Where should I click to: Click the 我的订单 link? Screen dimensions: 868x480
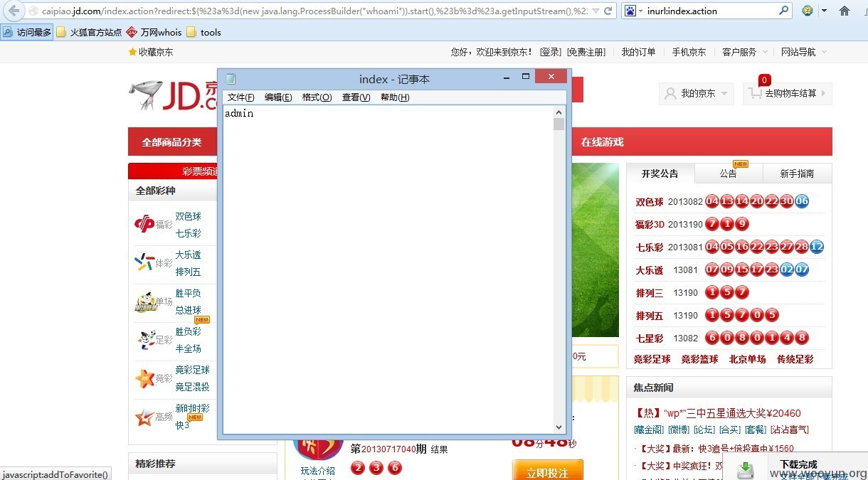pyautogui.click(x=638, y=52)
